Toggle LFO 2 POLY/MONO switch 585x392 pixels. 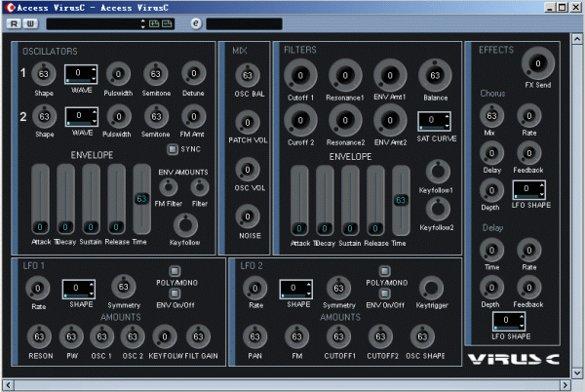385,271
